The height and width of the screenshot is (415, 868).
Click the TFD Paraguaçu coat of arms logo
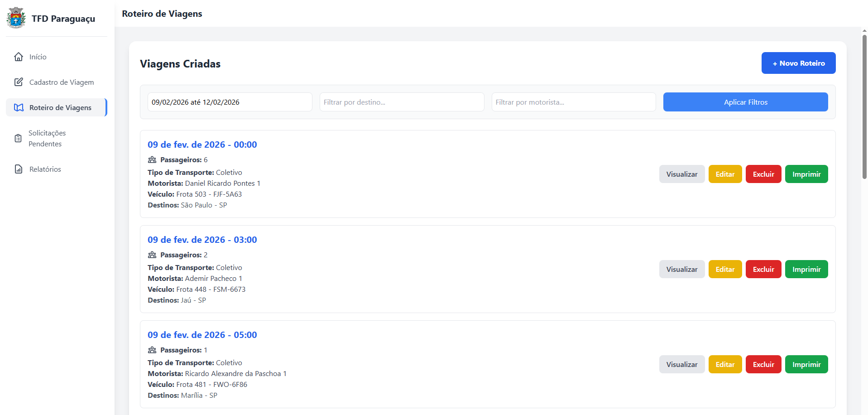tap(16, 18)
